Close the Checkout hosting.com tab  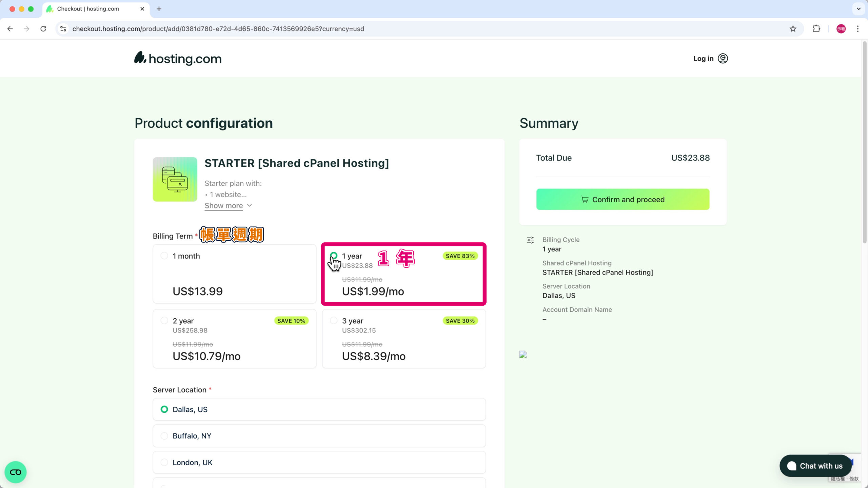142,9
